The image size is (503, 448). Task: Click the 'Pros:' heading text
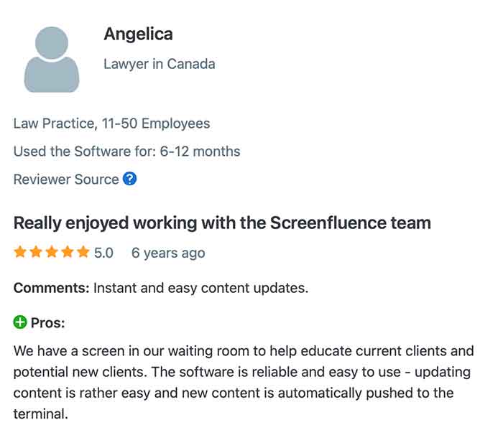click(x=47, y=323)
